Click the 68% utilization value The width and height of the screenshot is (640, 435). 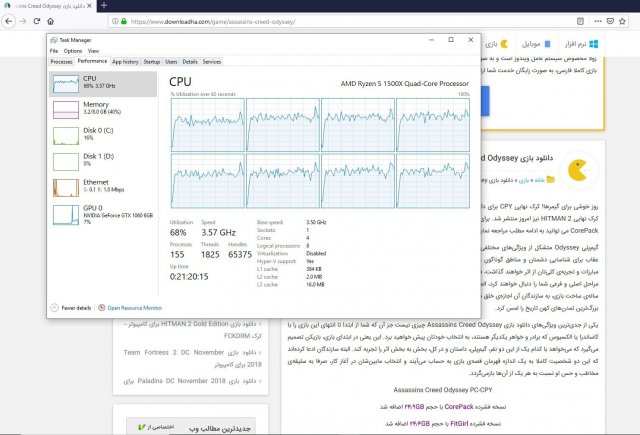[178, 233]
